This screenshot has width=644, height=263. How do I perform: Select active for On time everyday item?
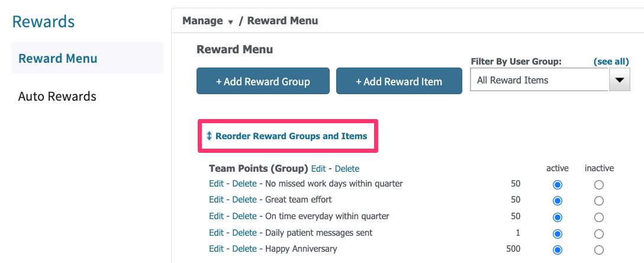click(x=558, y=217)
